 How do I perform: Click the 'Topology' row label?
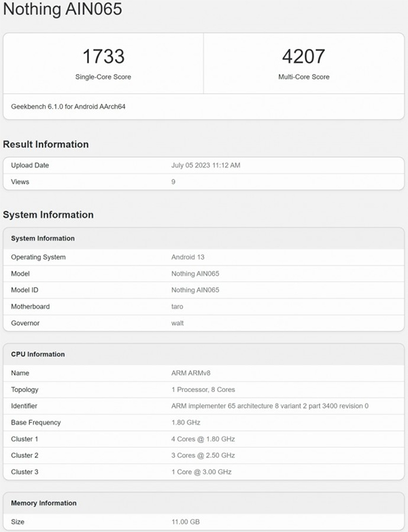pyautogui.click(x=24, y=389)
